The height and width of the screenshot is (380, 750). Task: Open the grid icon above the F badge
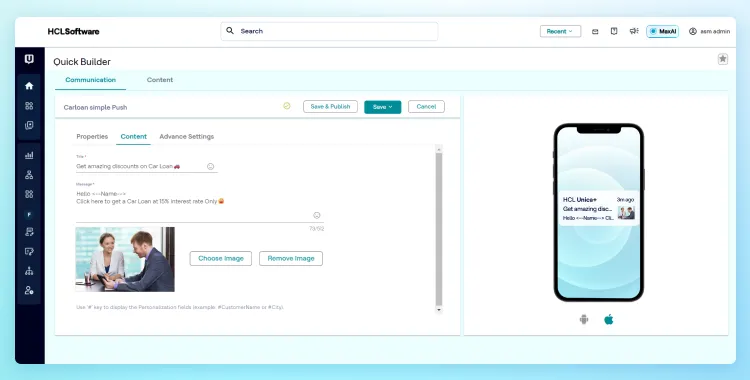pos(29,194)
